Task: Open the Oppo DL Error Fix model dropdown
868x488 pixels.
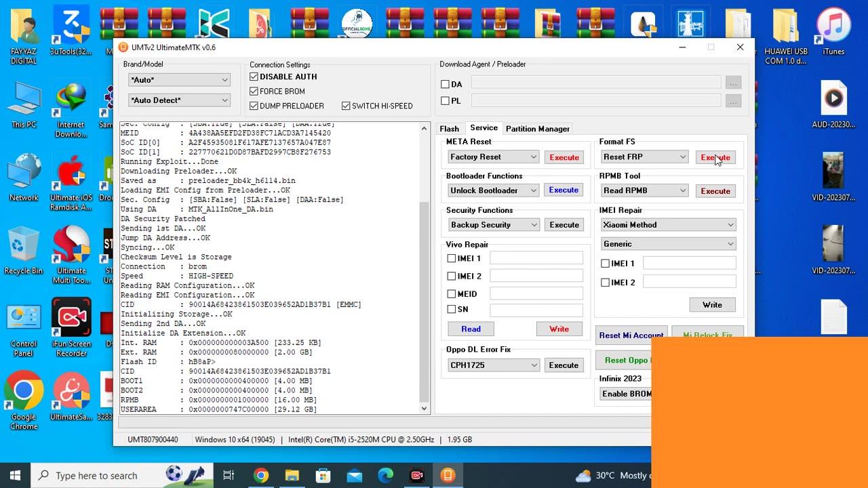Action: pos(493,365)
